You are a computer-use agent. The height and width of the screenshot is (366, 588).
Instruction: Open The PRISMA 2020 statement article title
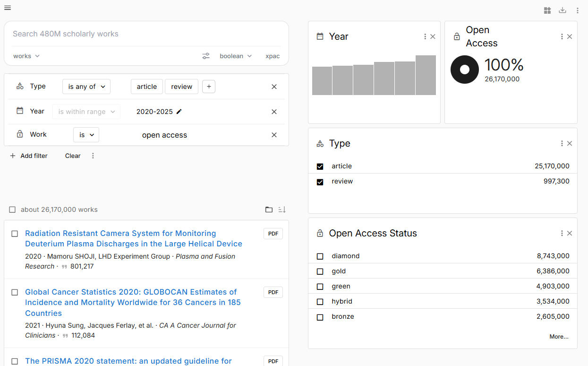point(128,361)
